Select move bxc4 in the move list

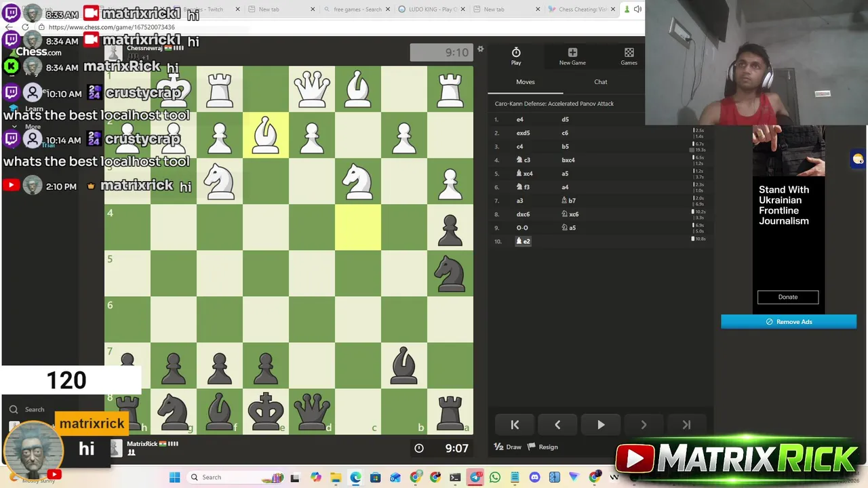coord(568,160)
